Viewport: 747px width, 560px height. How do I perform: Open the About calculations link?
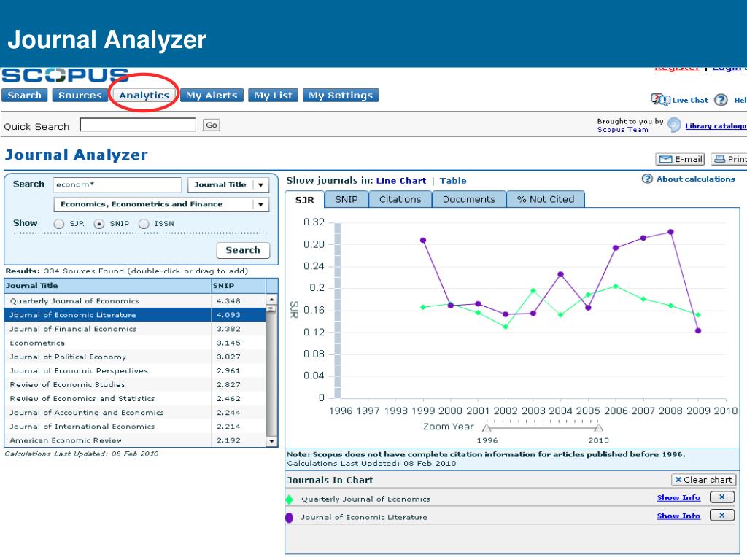(x=695, y=179)
